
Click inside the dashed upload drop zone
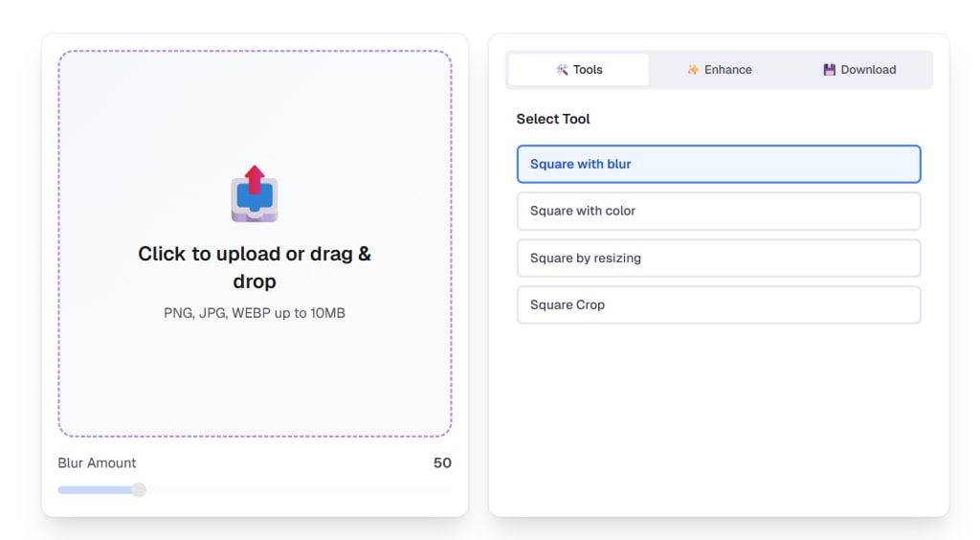pyautogui.click(x=255, y=375)
